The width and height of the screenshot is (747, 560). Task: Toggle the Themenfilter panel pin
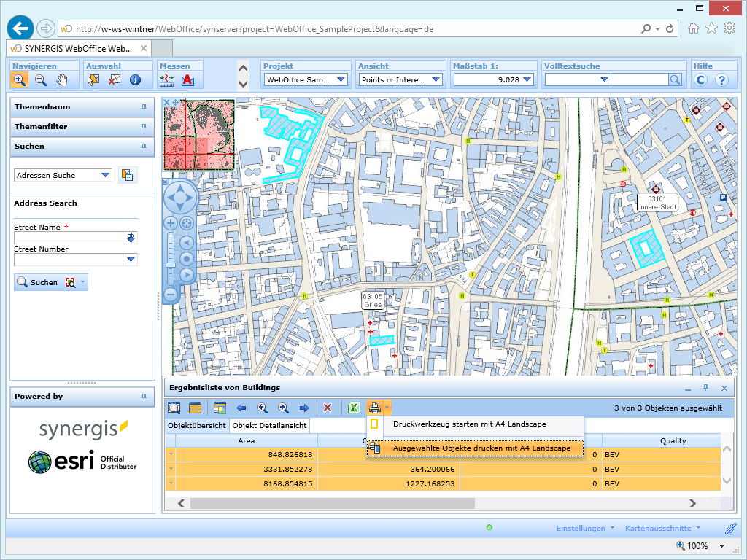pos(144,127)
